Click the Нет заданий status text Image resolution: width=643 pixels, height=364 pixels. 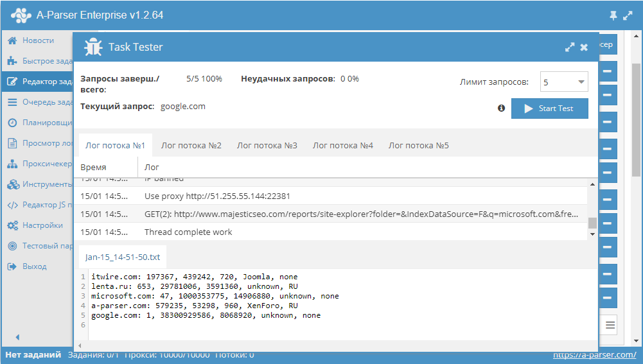click(33, 354)
